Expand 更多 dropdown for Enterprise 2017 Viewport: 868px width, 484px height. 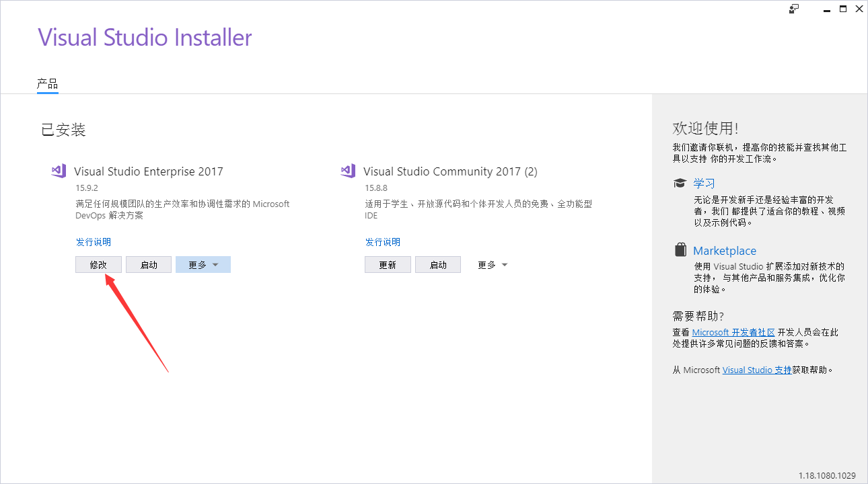[203, 265]
